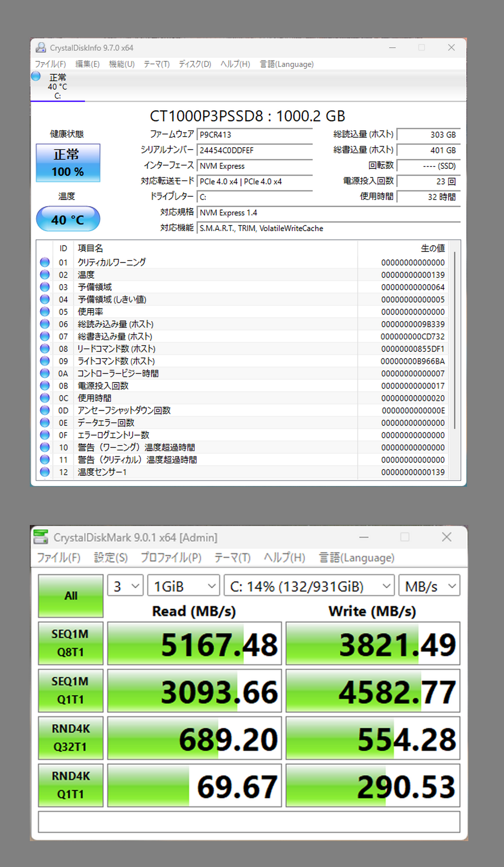
Task: Open ヘルプ(H) menu in CrystalDiskInfo
Action: pyautogui.click(x=235, y=64)
